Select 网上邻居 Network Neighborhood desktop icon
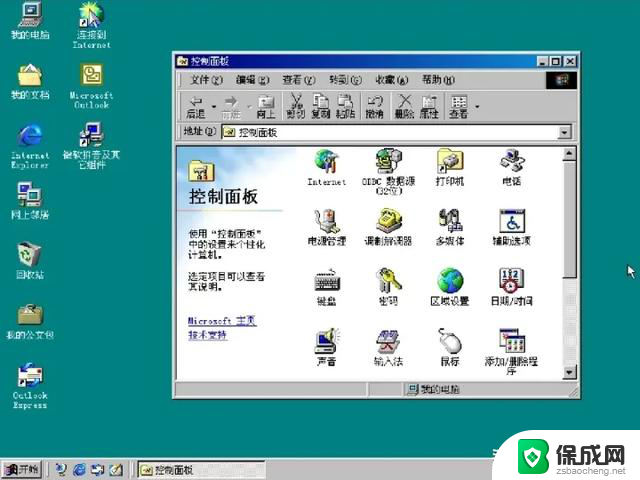The height and width of the screenshot is (480, 640). (x=30, y=201)
